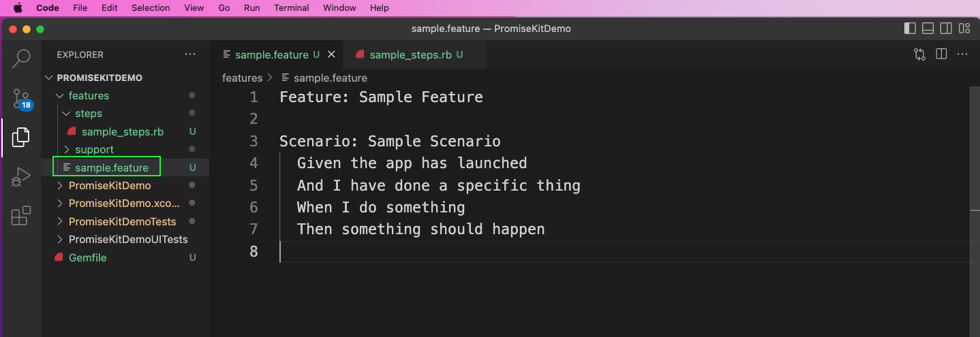Open the File menu

click(80, 8)
